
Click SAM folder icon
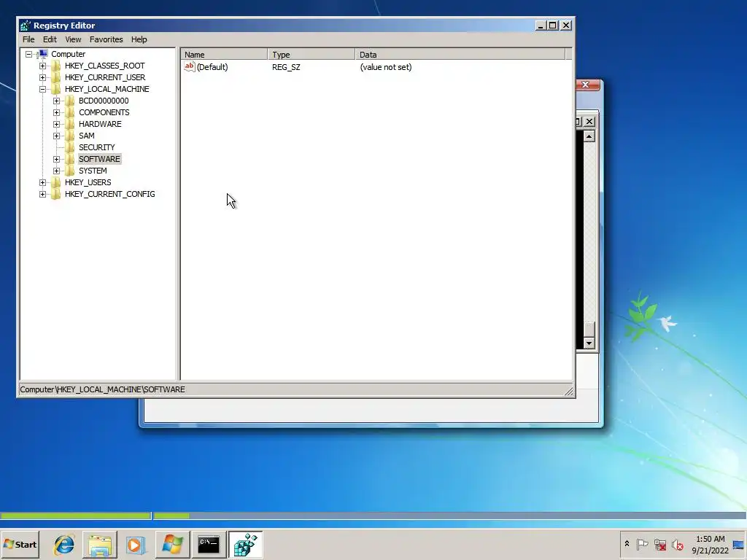click(x=69, y=136)
